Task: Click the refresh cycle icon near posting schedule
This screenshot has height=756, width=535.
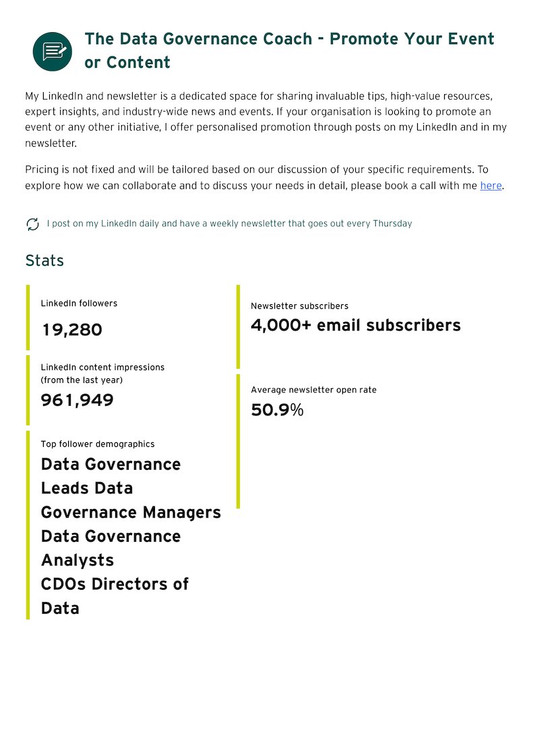Action: click(x=32, y=224)
